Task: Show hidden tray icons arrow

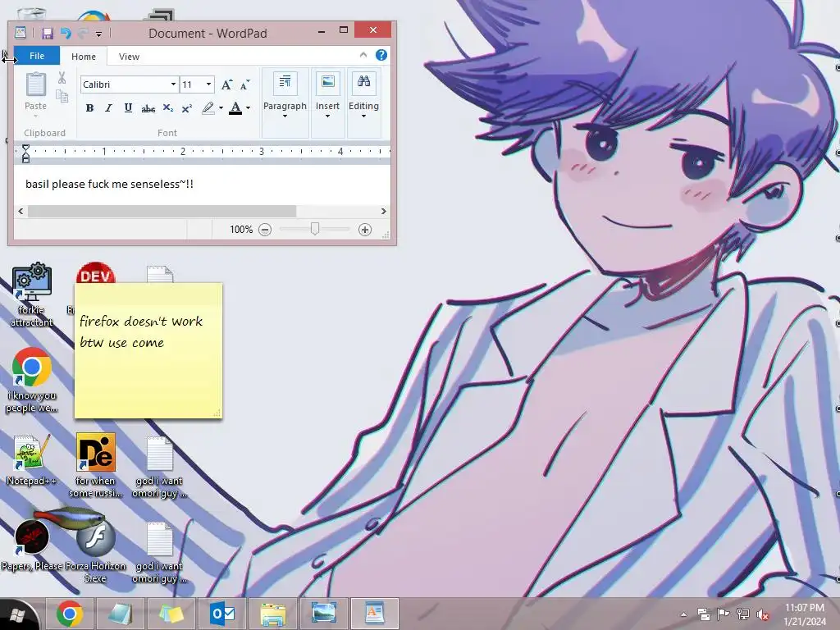Action: pos(683,615)
